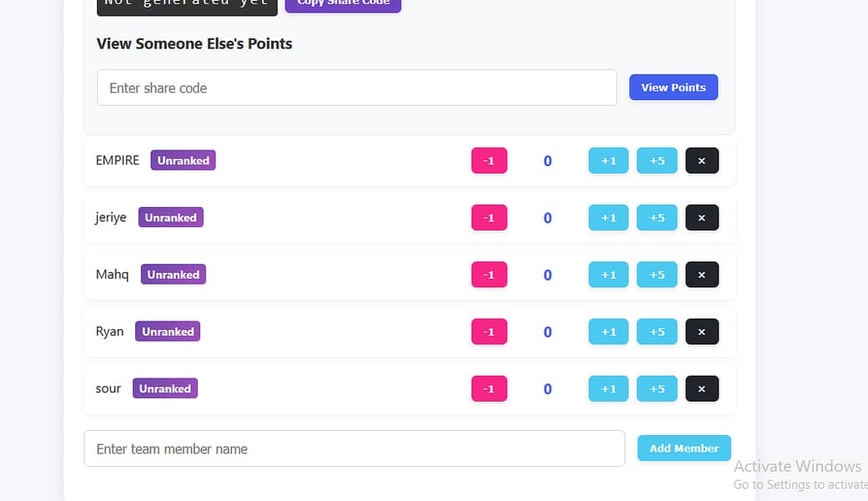
Task: Subtract one point from Ryan
Action: [489, 331]
